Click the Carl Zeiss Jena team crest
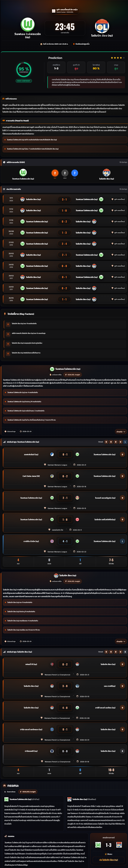 52,476
